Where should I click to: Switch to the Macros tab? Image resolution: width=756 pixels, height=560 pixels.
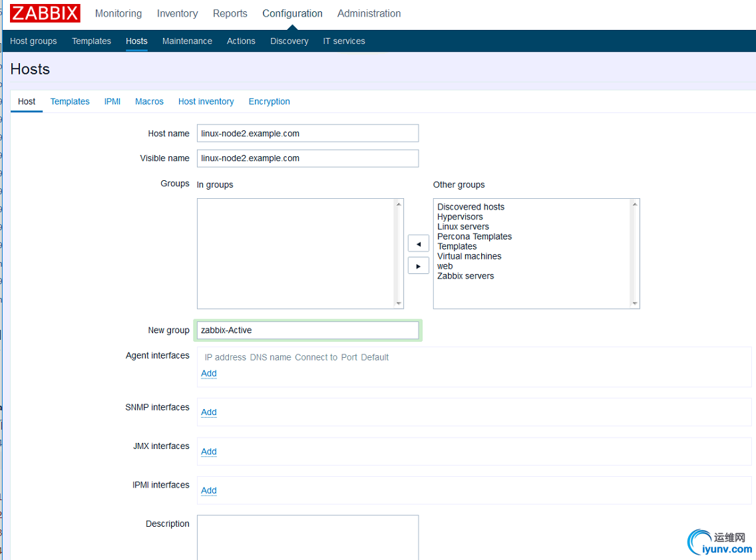[149, 102]
